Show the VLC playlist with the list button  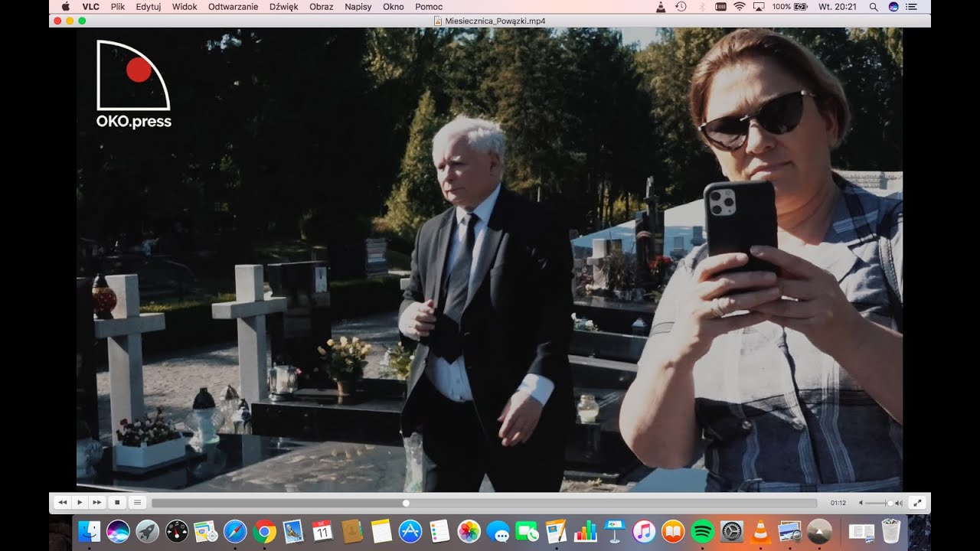click(138, 503)
